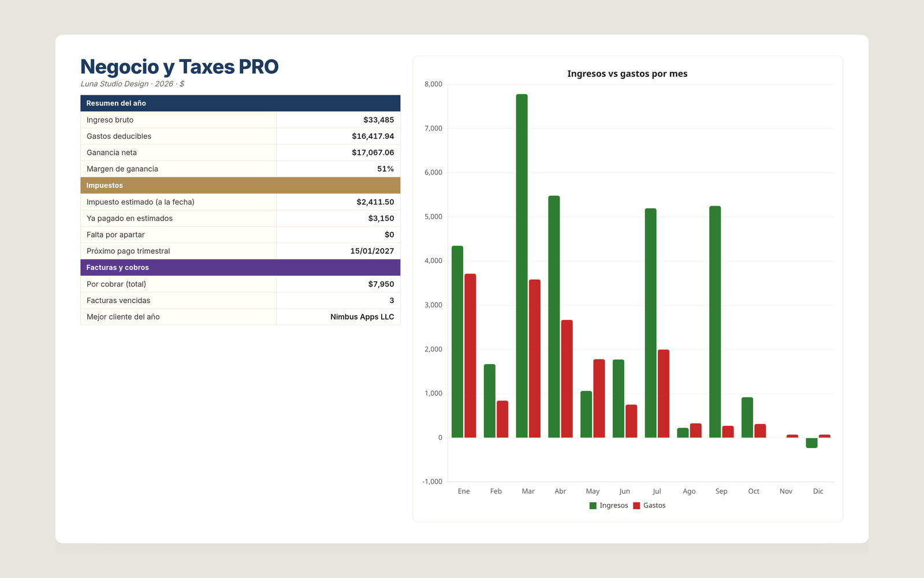The image size is (924, 578).
Task: Select the Por cobrar total value $7,950
Action: pyautogui.click(x=381, y=284)
